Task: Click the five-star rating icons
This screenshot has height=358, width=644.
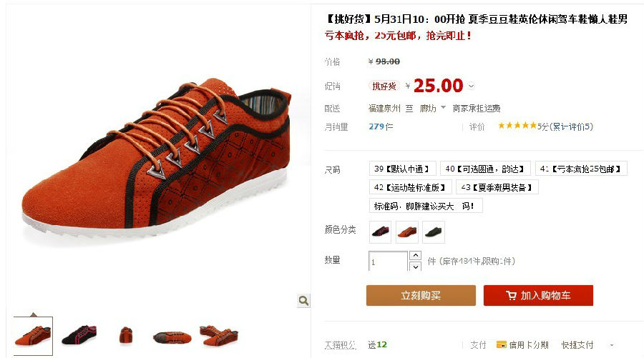Action: tap(517, 126)
